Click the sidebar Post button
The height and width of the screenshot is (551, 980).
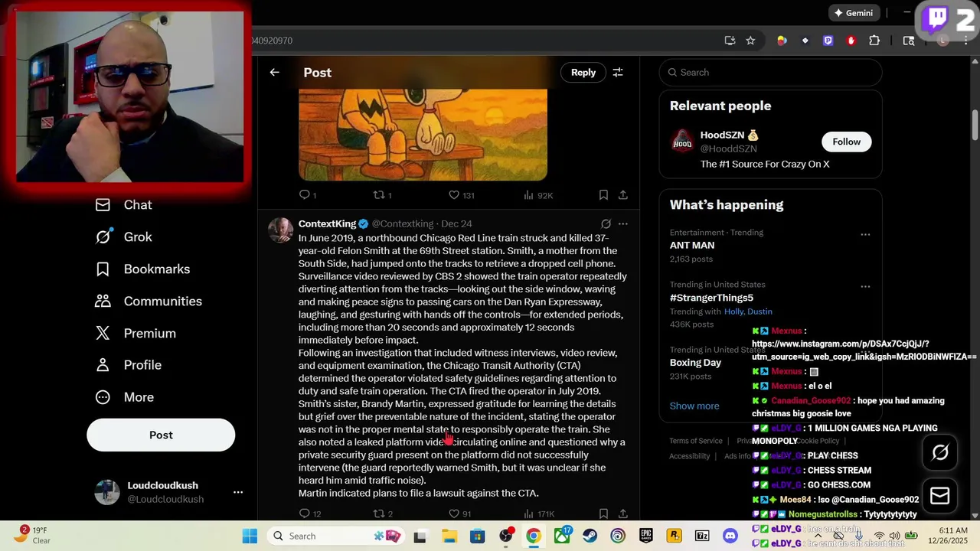(x=161, y=435)
